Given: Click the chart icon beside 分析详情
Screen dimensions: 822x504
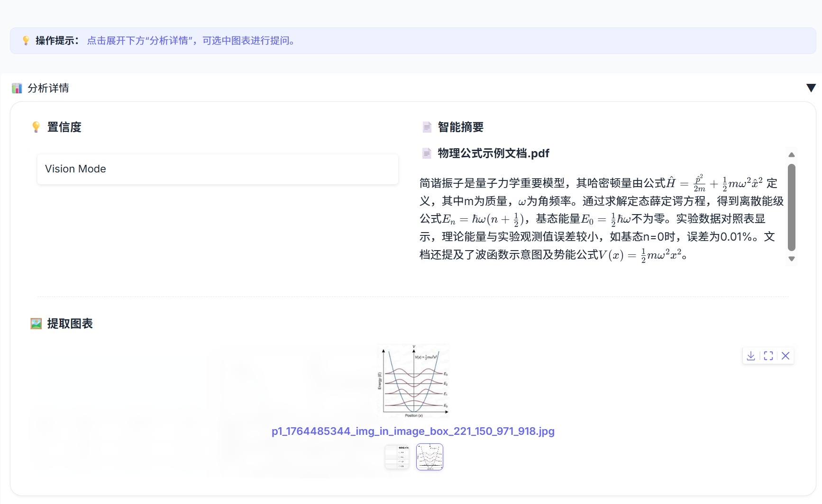Looking at the screenshot, I should coord(17,88).
